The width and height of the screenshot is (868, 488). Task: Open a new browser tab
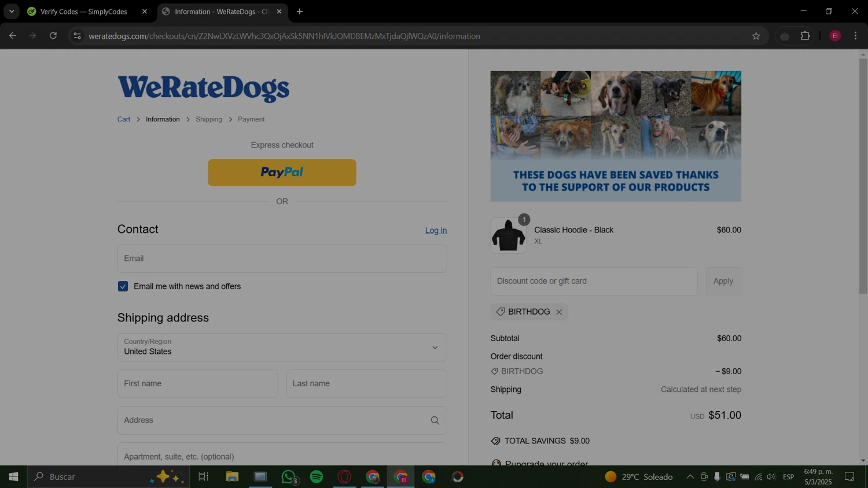300,12
